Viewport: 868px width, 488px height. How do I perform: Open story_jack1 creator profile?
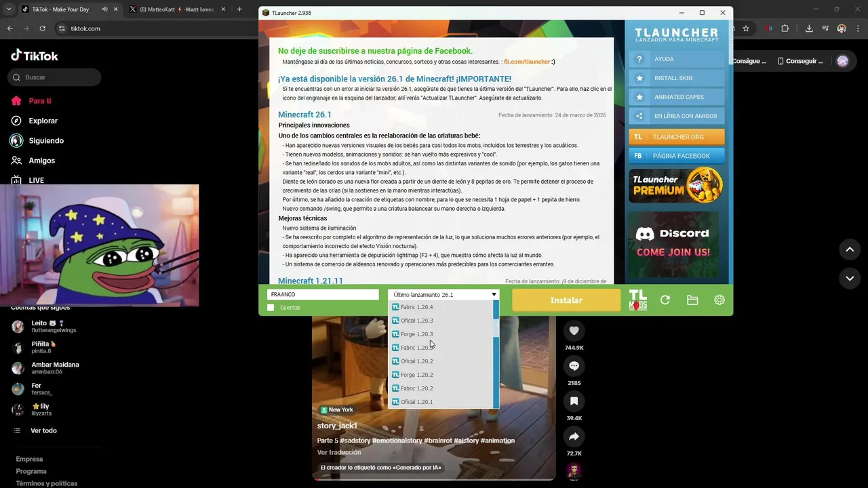337,426
